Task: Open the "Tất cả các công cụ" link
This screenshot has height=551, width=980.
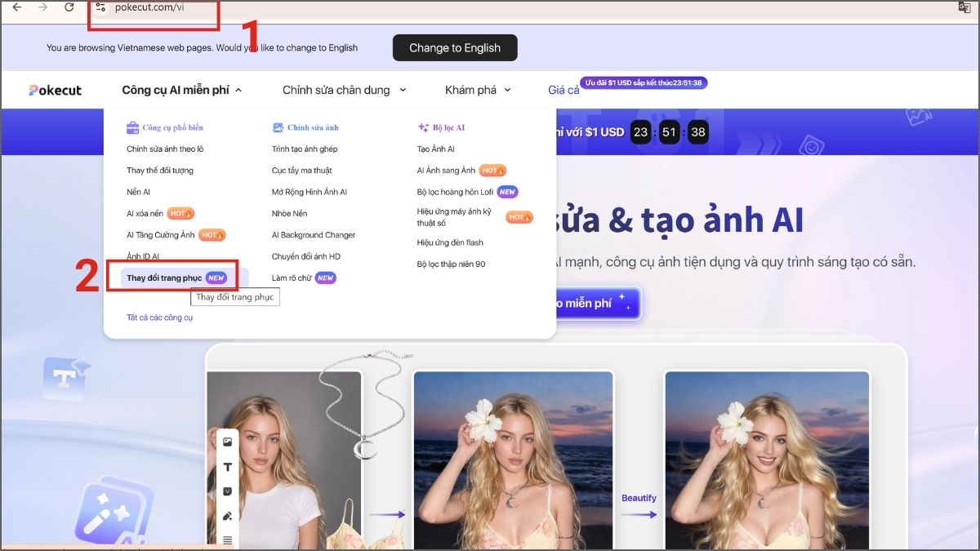Action: [160, 318]
